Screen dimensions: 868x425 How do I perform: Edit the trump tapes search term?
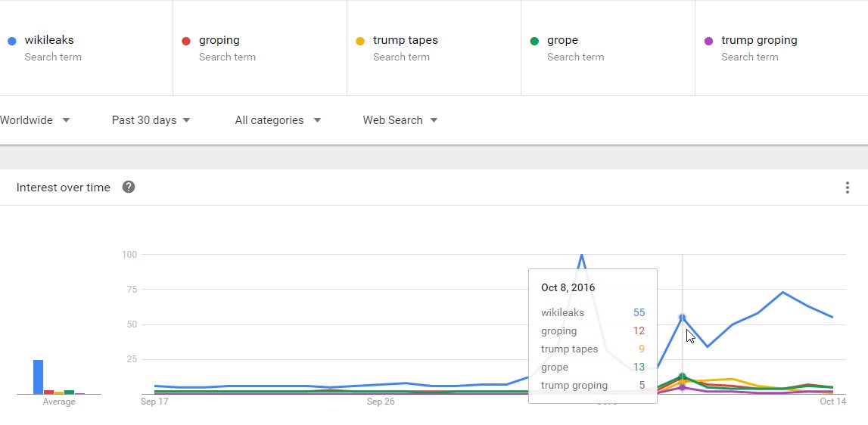[x=405, y=40]
